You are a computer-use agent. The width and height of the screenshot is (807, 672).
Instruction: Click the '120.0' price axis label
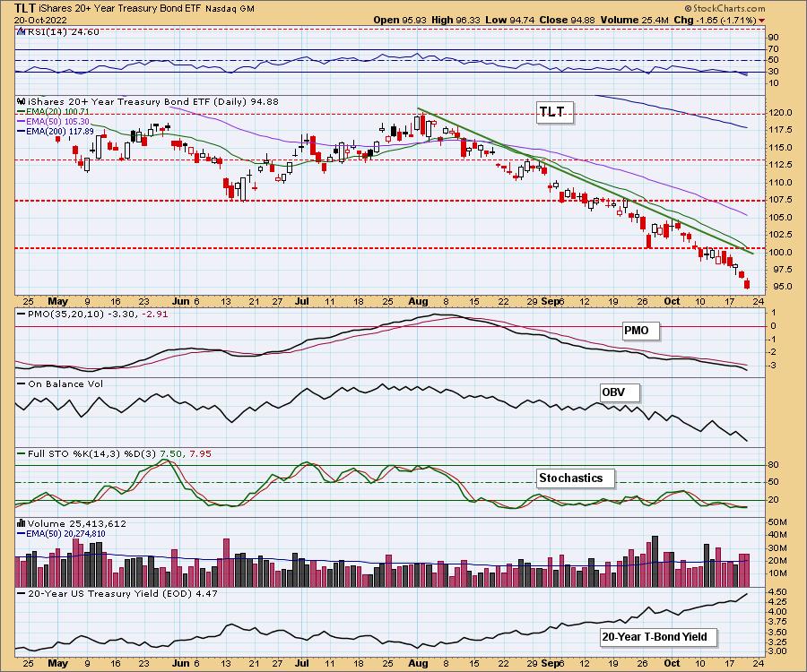781,113
